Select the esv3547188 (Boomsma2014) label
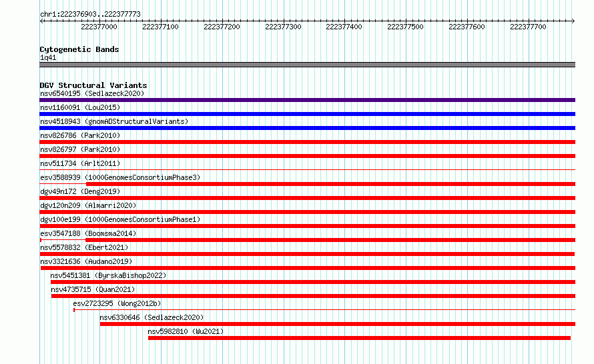This screenshot has height=364, width=594. (88, 233)
